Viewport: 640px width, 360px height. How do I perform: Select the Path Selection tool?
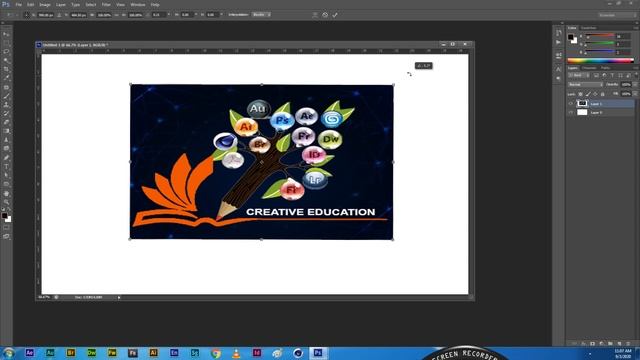click(6, 176)
